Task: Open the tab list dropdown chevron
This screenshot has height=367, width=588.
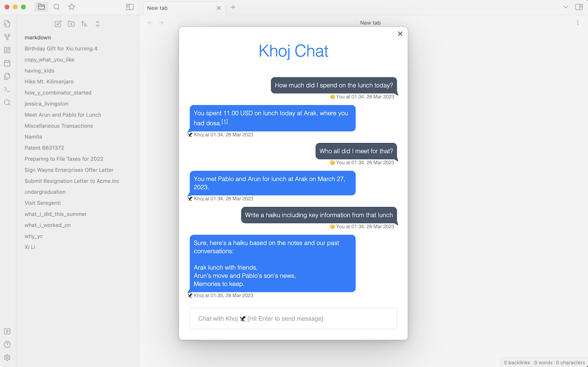Action: pos(566,7)
